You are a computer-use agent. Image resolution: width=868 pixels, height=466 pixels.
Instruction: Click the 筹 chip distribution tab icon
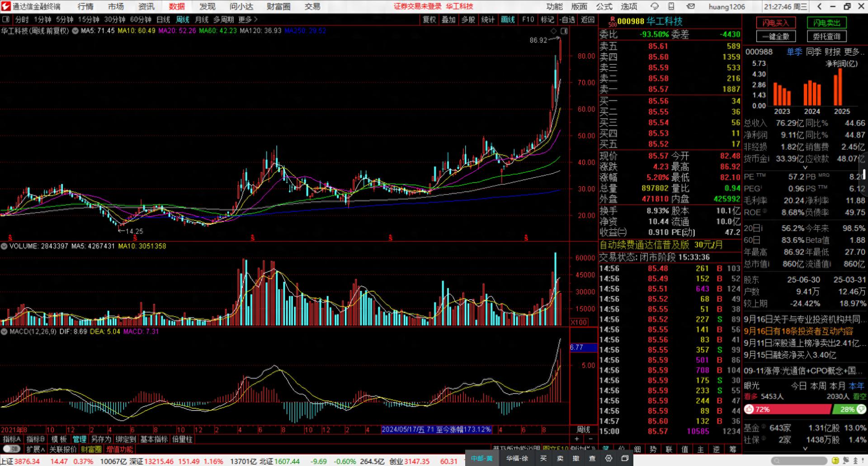pos(732,449)
